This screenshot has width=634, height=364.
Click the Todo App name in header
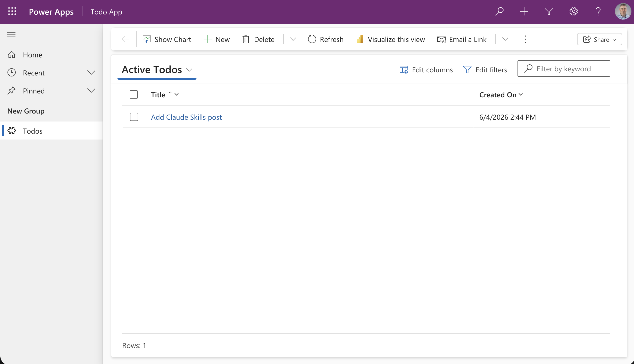coord(106,12)
